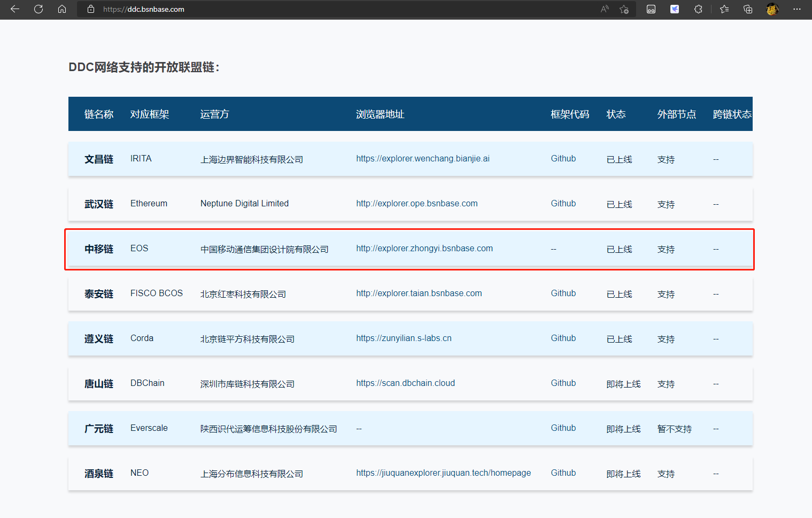Click operator 深圳市库链科技有限公司
Screen dimensions: 812x518
(x=248, y=384)
